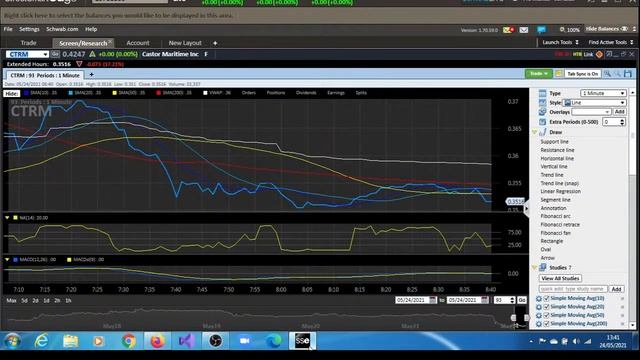This screenshot has height=360, width=640.
Task: Click the yellow note icon beside Trade button
Action: 558,73
